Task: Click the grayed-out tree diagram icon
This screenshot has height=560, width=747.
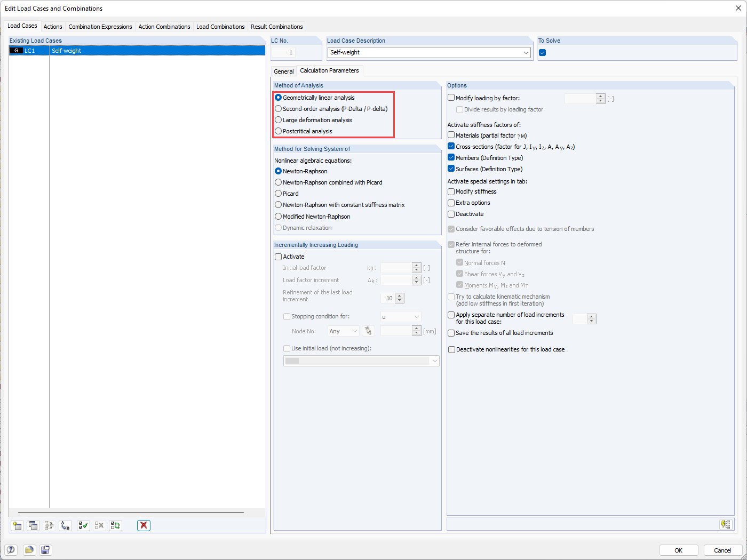Action: [x=49, y=525]
